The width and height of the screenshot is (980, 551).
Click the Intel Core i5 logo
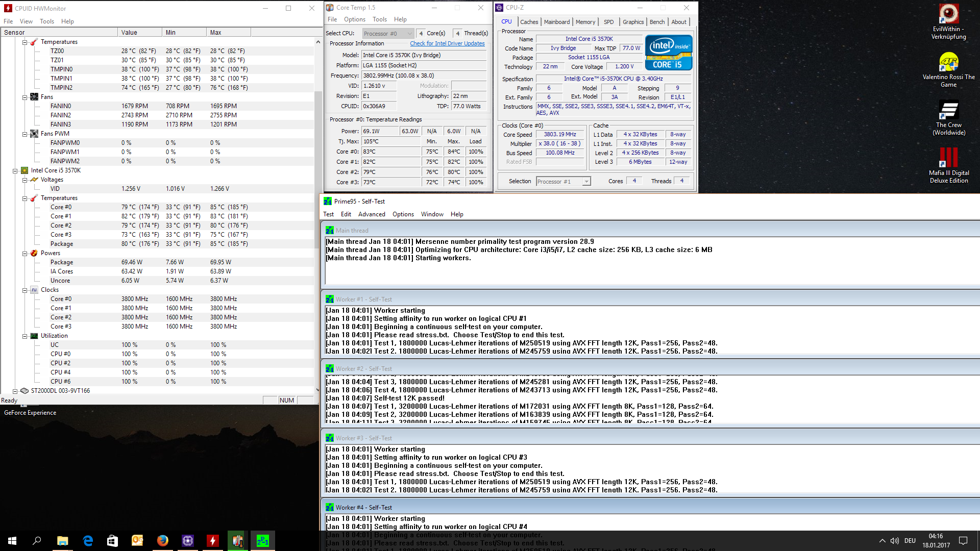[669, 52]
